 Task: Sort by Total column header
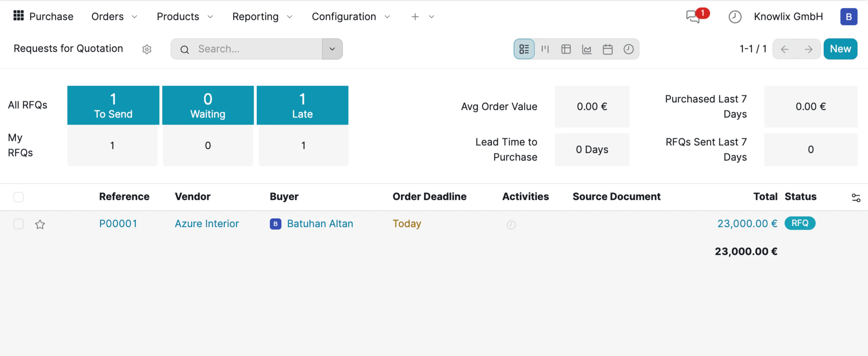(x=766, y=197)
